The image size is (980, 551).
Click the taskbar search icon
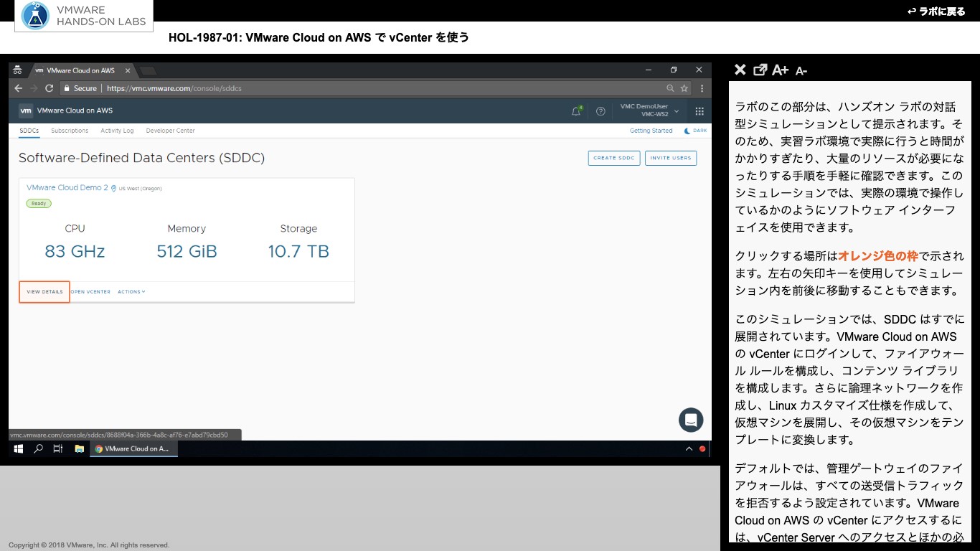pyautogui.click(x=39, y=449)
